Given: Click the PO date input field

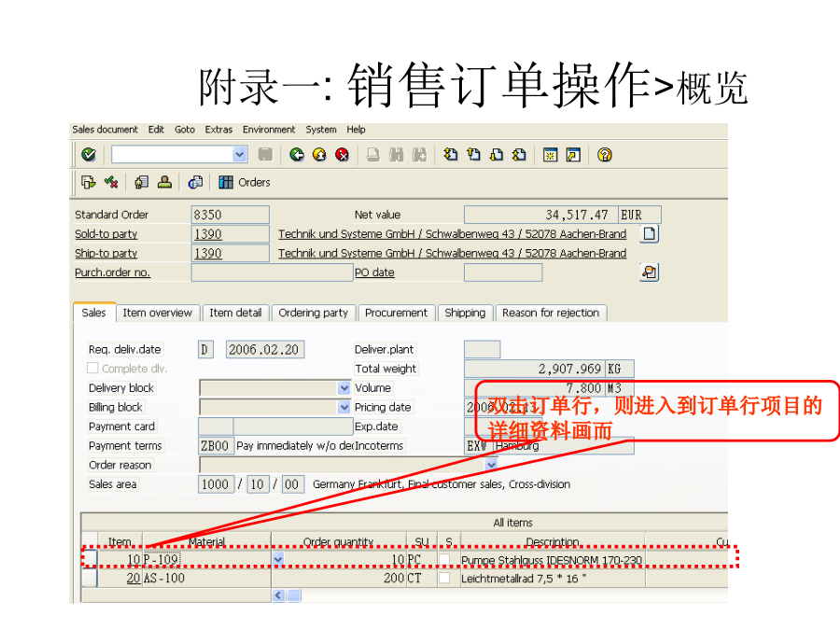Looking at the screenshot, I should coord(503,273).
